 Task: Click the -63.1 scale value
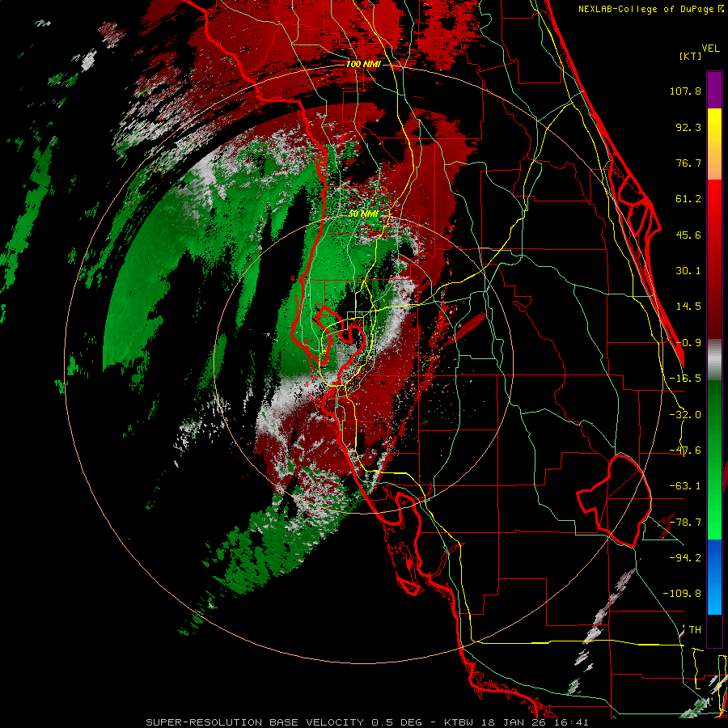click(685, 486)
